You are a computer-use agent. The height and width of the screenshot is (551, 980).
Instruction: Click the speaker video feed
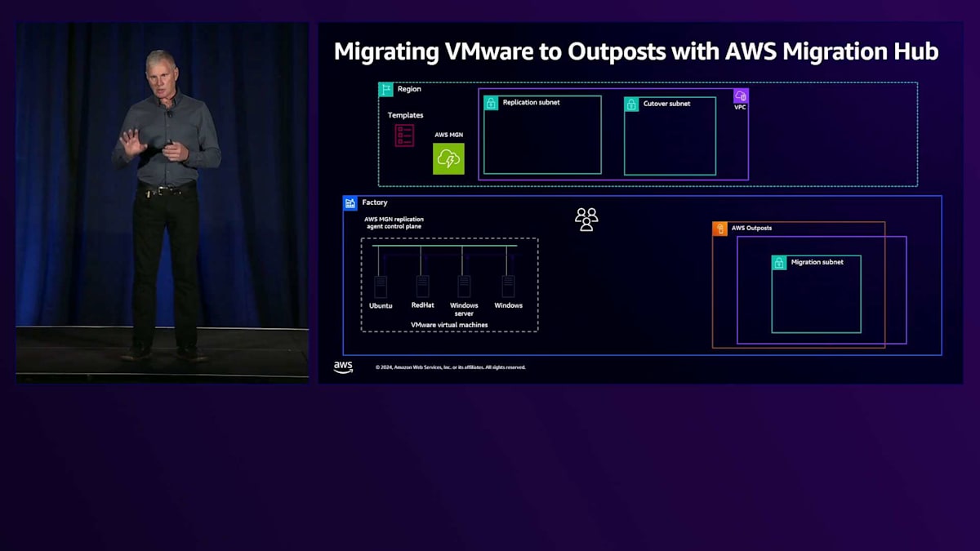pos(162,202)
